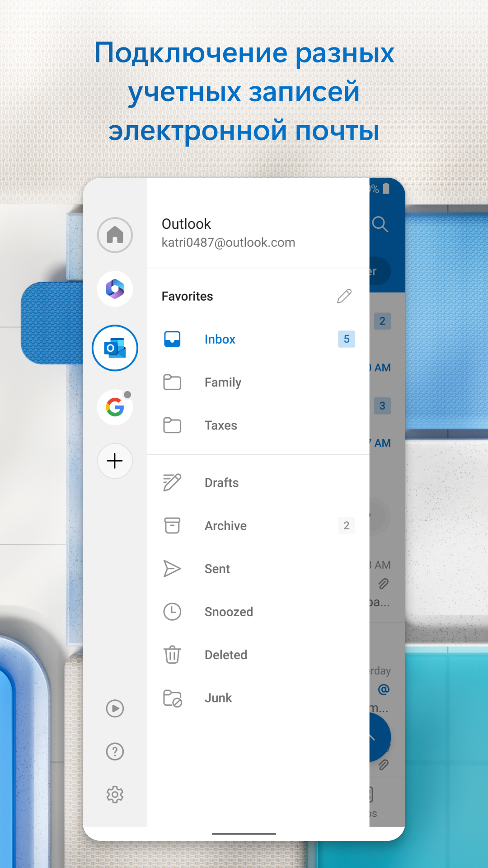
Task: Select the katri0487@outlook.com email address
Action: [228, 243]
